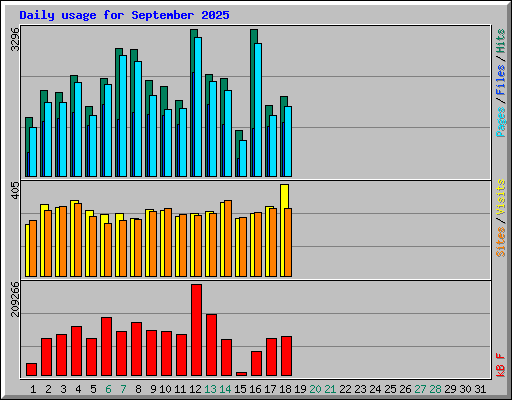Click the green weekend day label 20
Viewport: 512px width, 400px height.
click(315, 389)
